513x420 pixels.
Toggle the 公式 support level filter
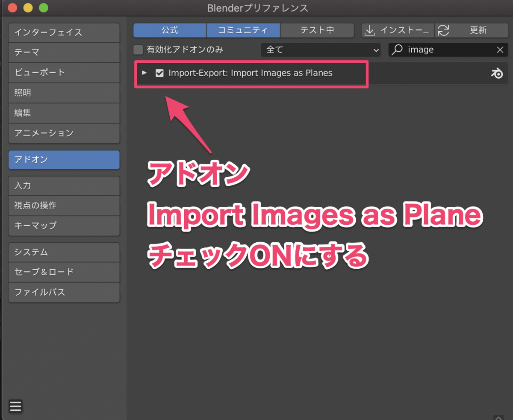(170, 30)
